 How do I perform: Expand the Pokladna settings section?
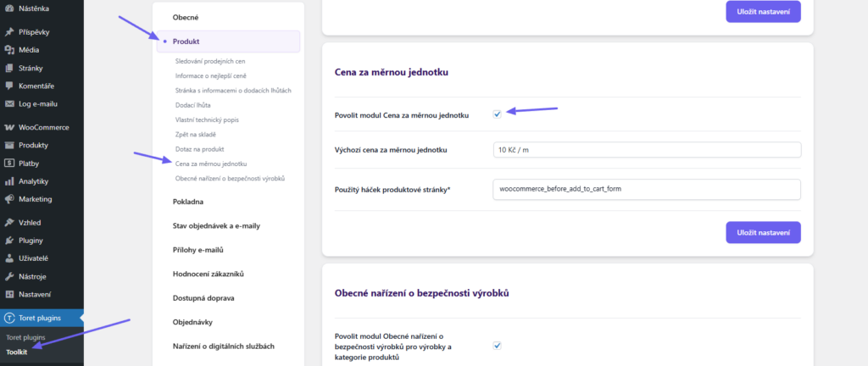pos(188,202)
